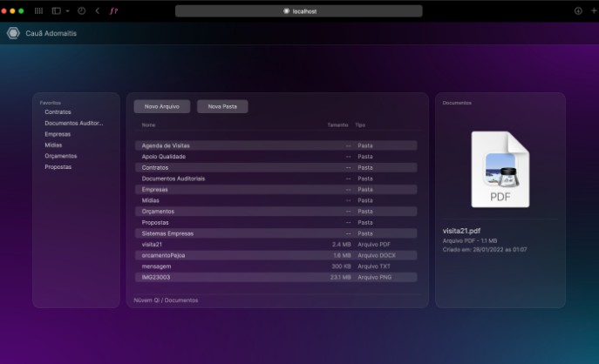Click the PDF file preview icon

[500, 168]
